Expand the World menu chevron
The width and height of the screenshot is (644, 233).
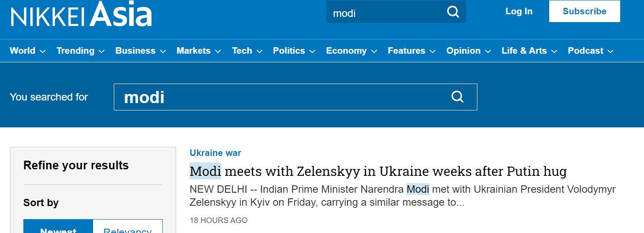[42, 52]
